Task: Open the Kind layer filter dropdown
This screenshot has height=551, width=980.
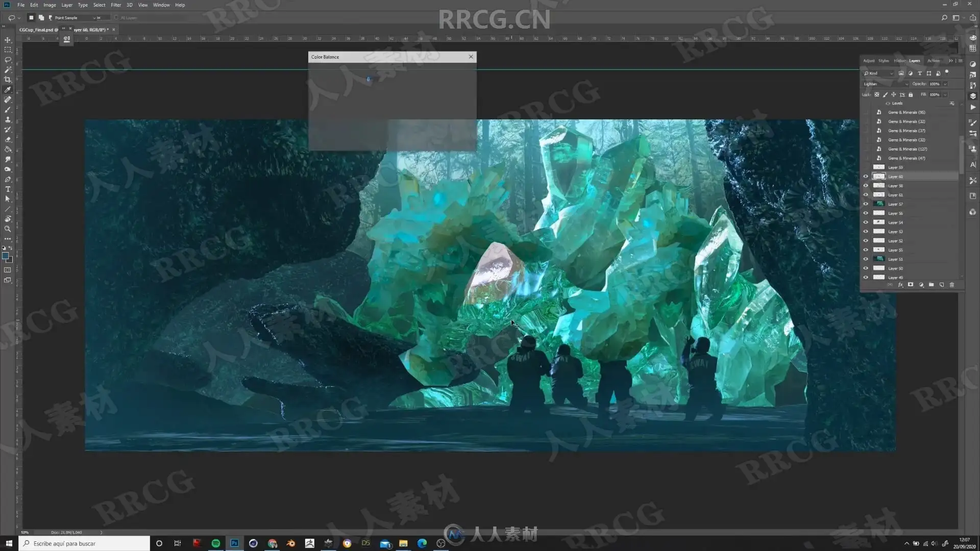Action: click(x=878, y=73)
